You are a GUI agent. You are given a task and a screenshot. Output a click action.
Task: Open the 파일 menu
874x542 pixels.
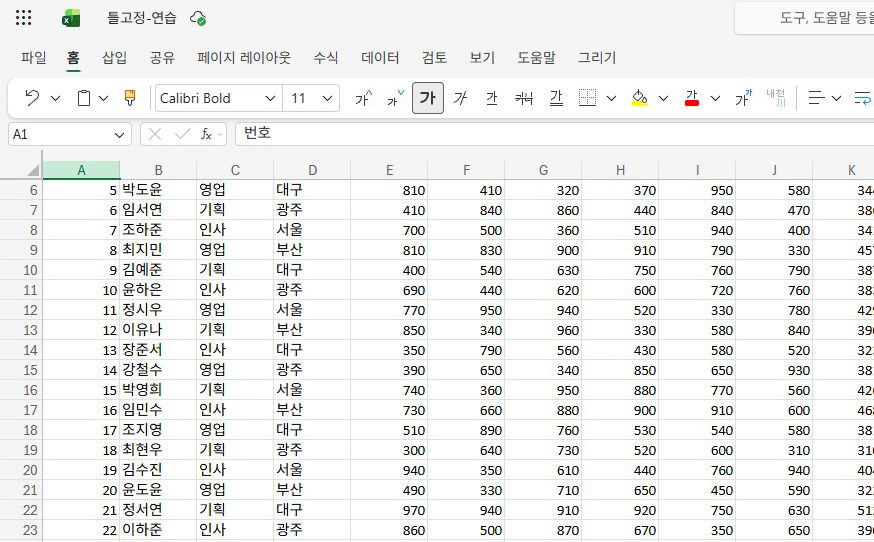pos(33,57)
